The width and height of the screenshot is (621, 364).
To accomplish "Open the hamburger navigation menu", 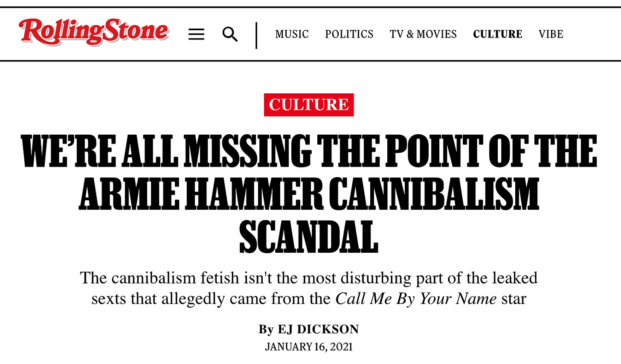I will tap(196, 34).
